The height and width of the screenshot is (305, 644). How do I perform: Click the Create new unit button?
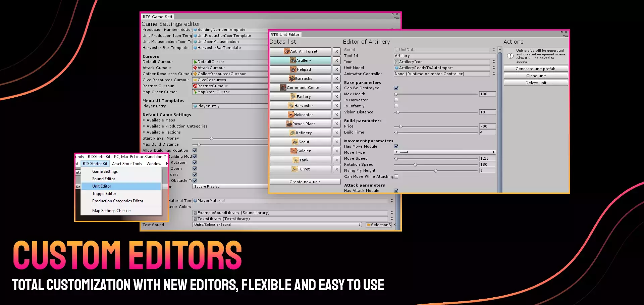pyautogui.click(x=305, y=182)
